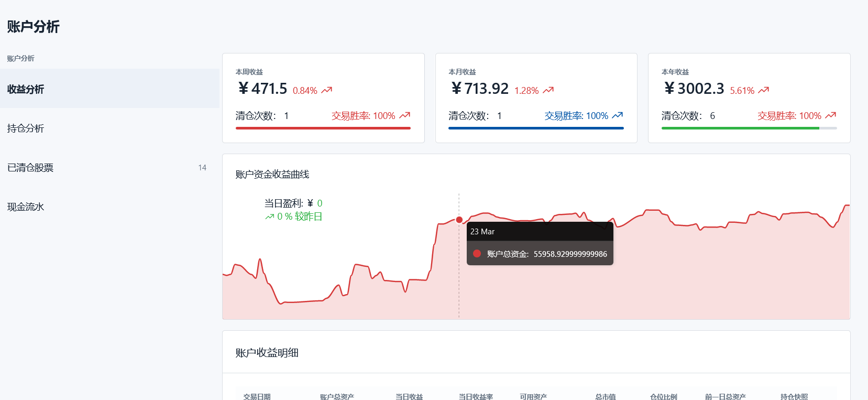
Task: Click the 账户分析 breadcrumb label
Action: point(20,58)
